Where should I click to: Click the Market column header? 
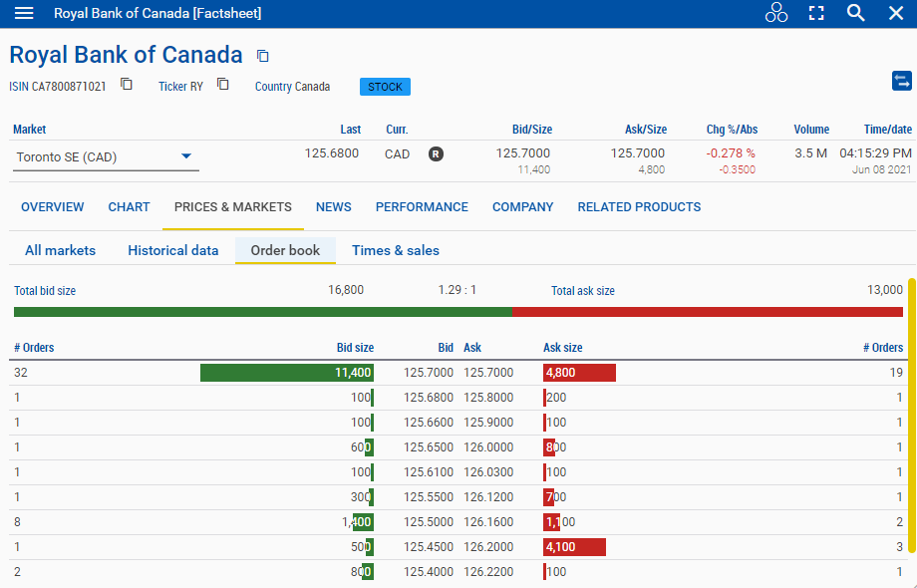(x=29, y=130)
